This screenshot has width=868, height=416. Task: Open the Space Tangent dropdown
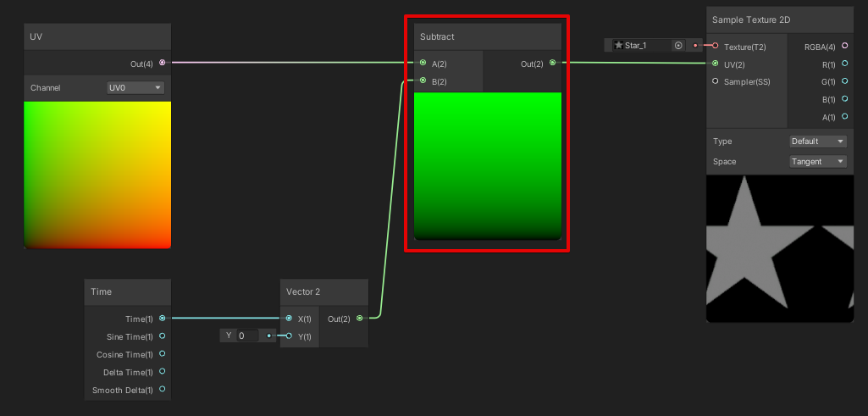click(818, 162)
